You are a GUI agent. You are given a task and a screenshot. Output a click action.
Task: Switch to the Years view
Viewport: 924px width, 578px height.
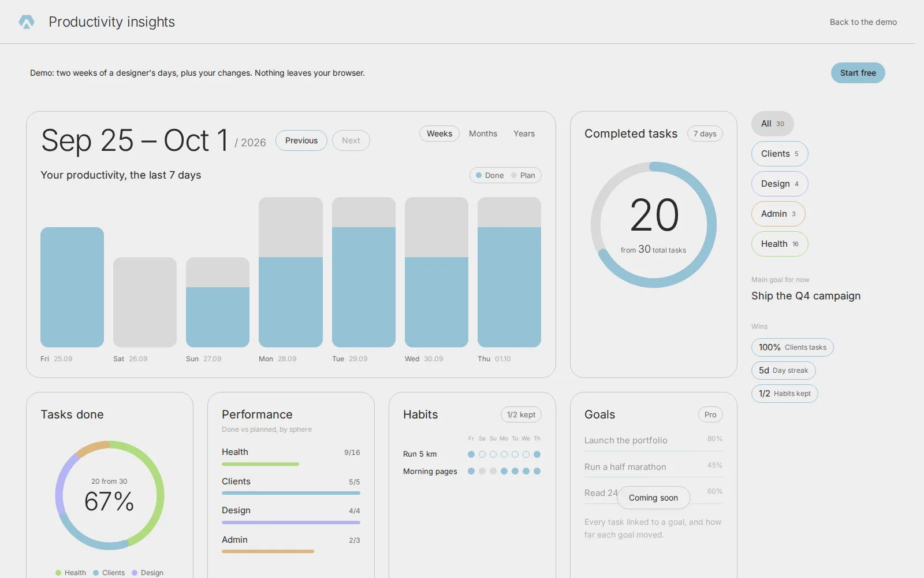point(524,134)
